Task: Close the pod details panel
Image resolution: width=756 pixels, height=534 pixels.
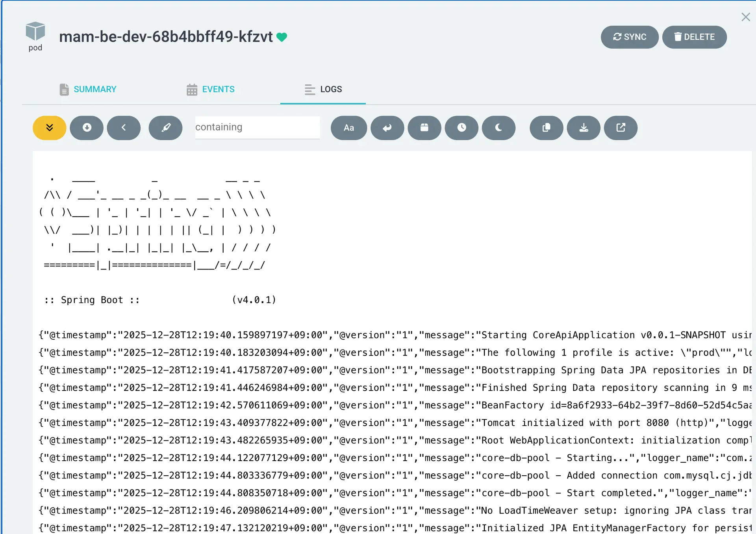Action: point(745,17)
